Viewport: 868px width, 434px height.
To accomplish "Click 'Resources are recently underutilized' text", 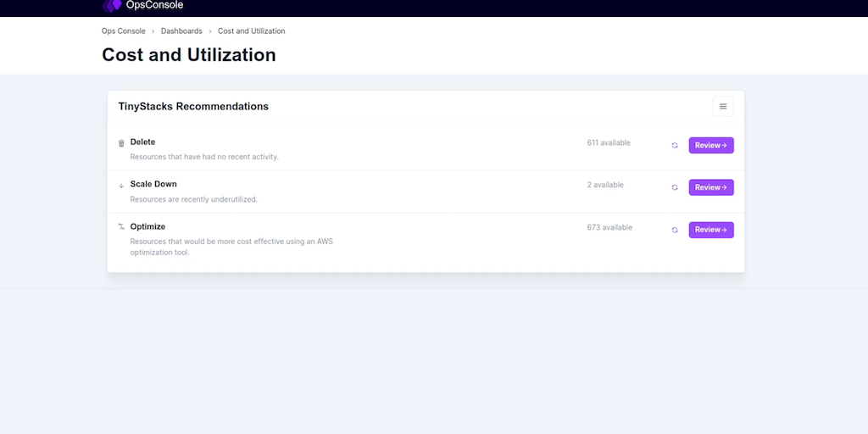I will pos(194,199).
